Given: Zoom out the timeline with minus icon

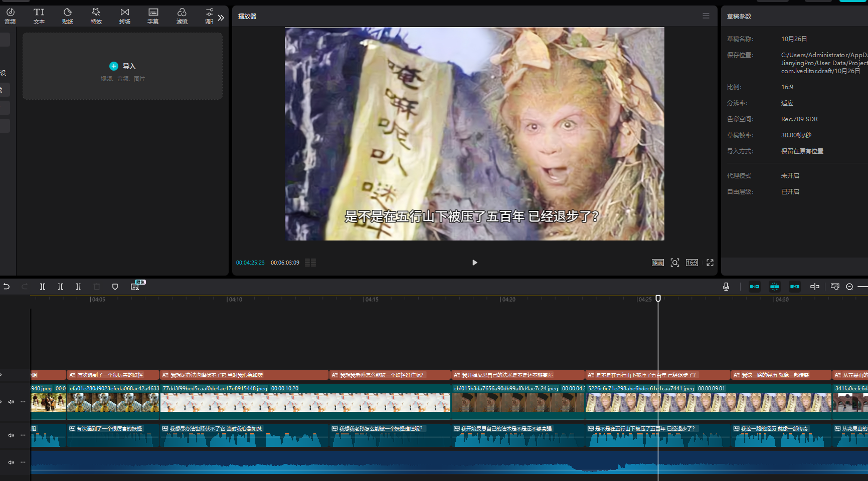Looking at the screenshot, I should [849, 287].
